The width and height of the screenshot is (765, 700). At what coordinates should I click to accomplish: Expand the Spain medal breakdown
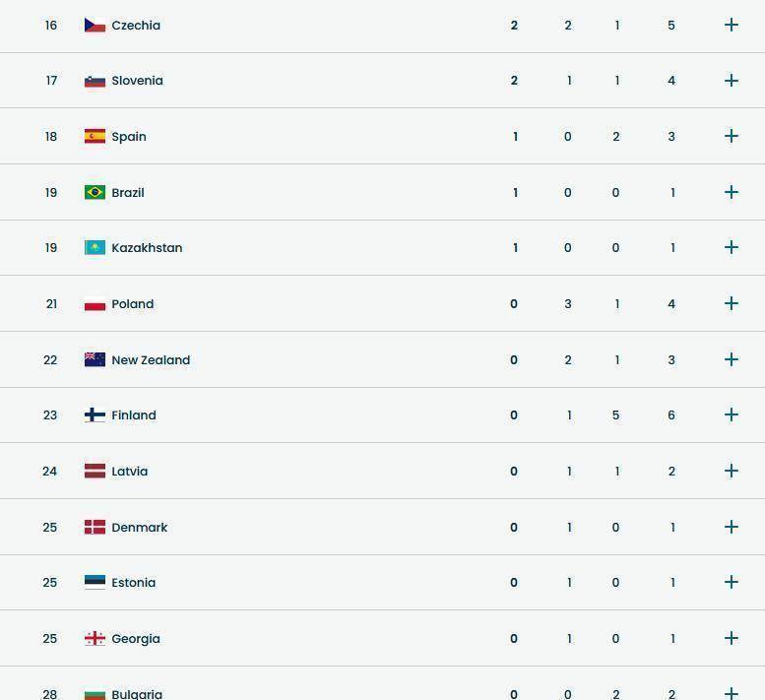(731, 137)
